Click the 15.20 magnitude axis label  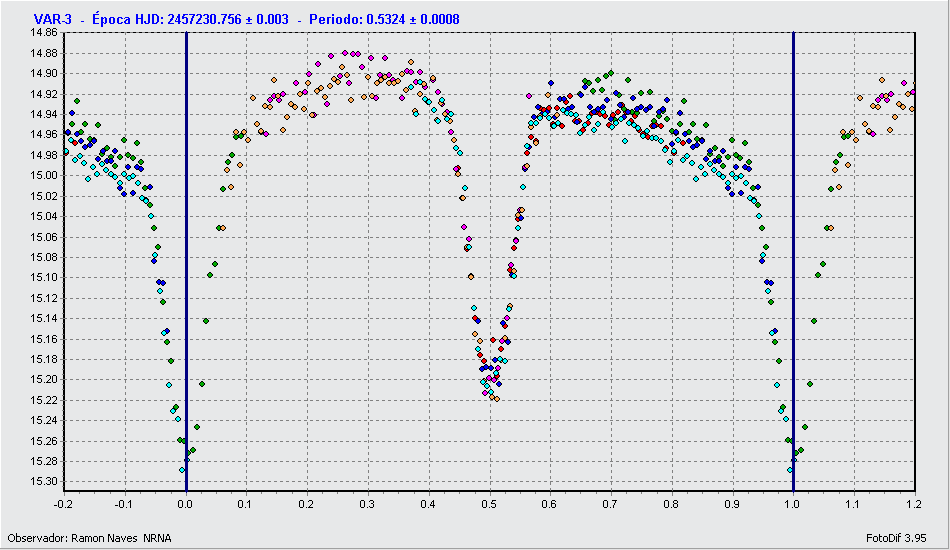tap(44, 380)
